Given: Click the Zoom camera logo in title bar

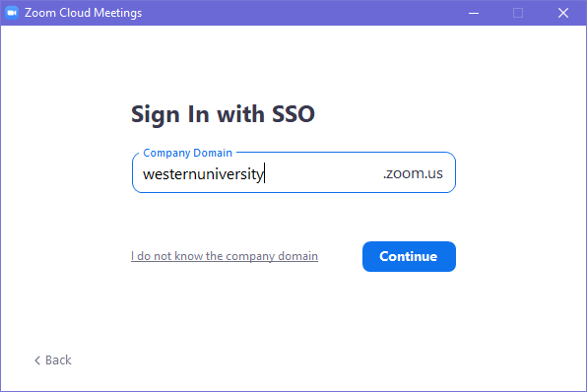Looking at the screenshot, I should click(12, 13).
